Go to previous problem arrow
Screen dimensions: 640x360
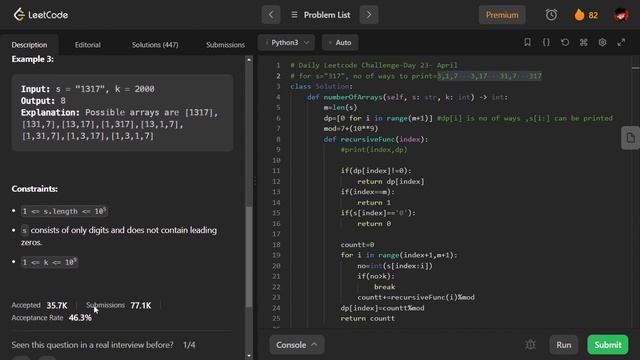(x=271, y=15)
